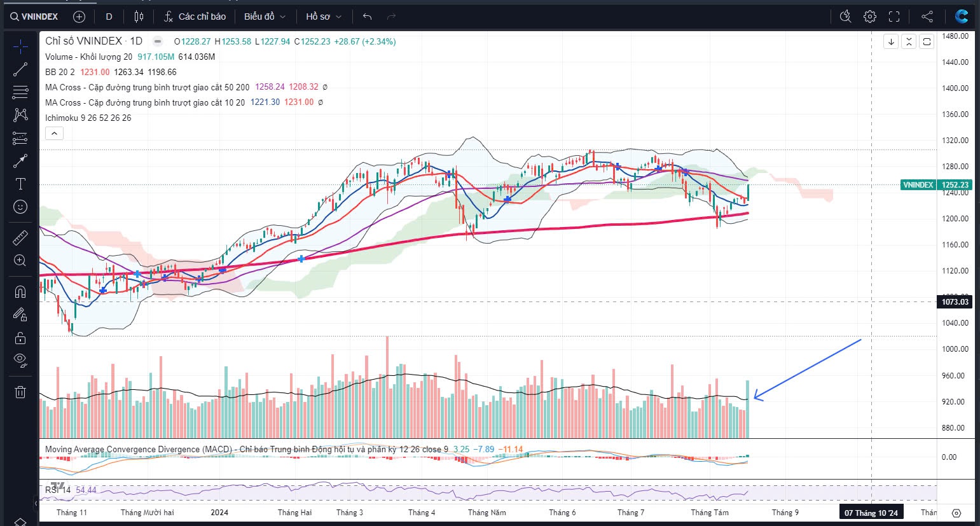Collapse the left drawing toolbar arrow
This screenshot has width=980, height=526.
(x=35, y=504)
